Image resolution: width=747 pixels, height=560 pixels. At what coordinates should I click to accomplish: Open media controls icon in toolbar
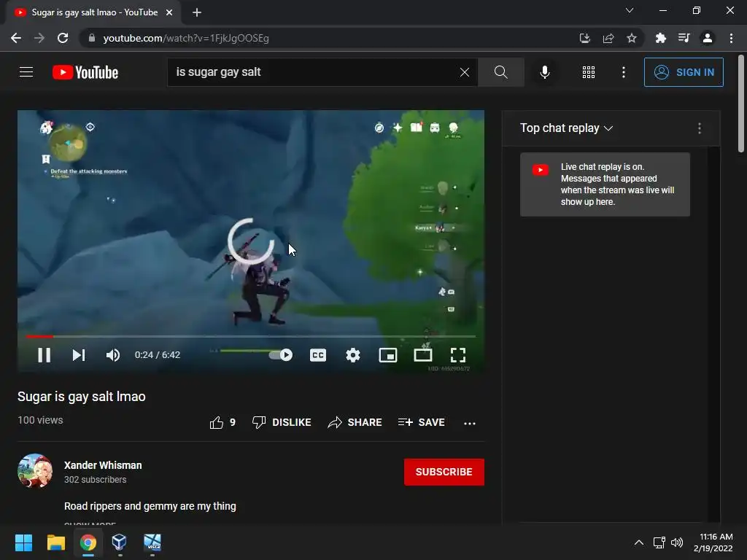(684, 38)
